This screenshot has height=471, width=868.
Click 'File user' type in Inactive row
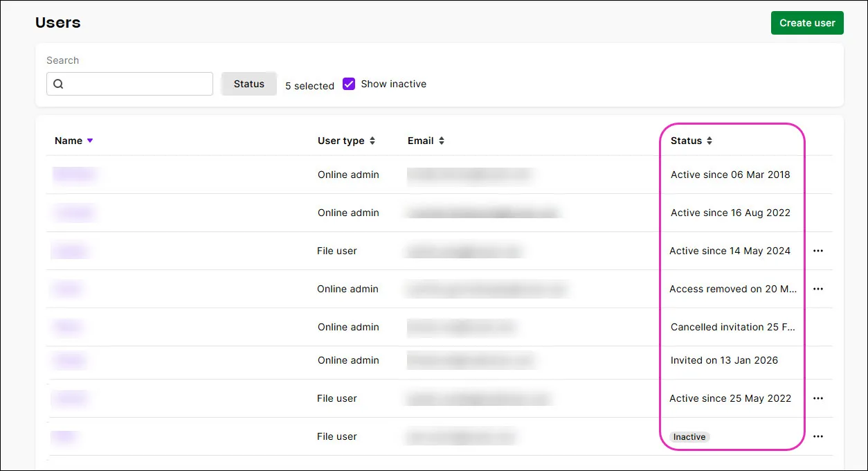(x=337, y=436)
